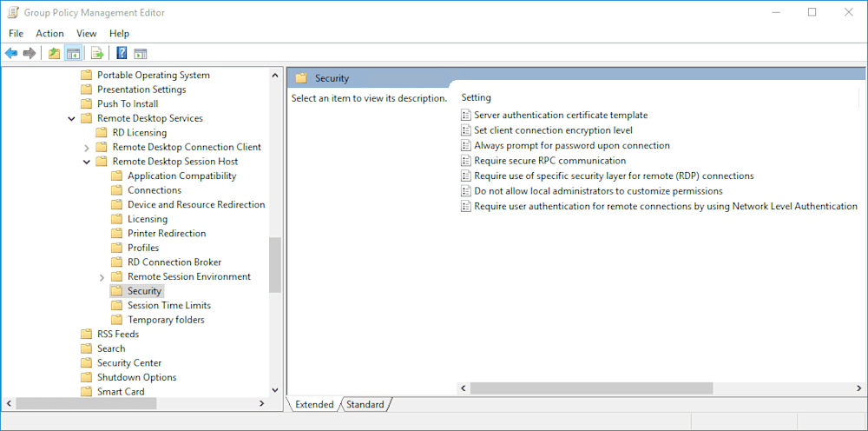Click the tree pane vertical scrollbar thumb
The image size is (868, 431).
275,265
